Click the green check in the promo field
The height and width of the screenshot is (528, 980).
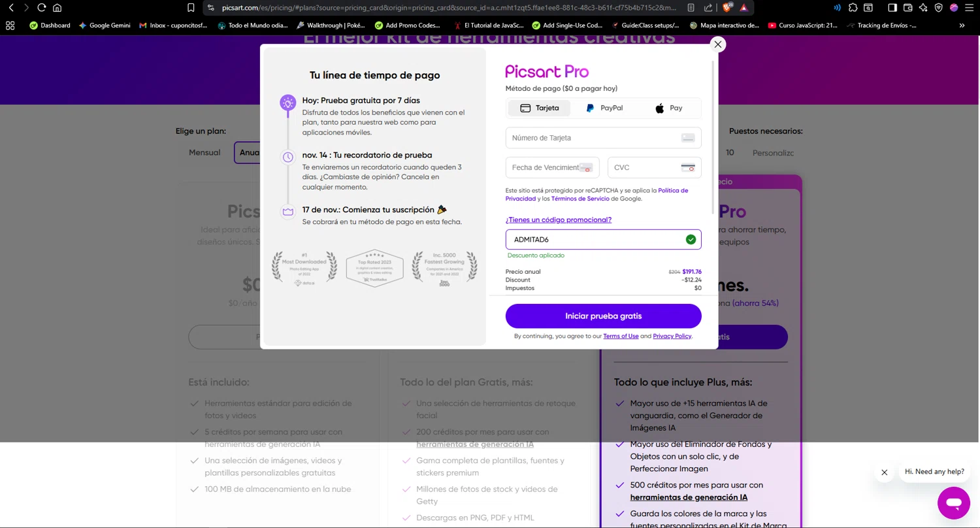691,240
